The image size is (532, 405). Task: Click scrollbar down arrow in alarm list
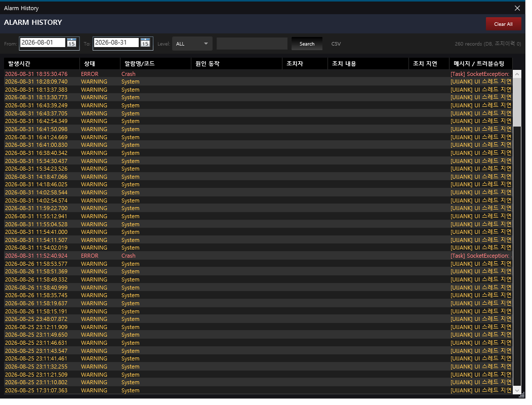tap(517, 390)
